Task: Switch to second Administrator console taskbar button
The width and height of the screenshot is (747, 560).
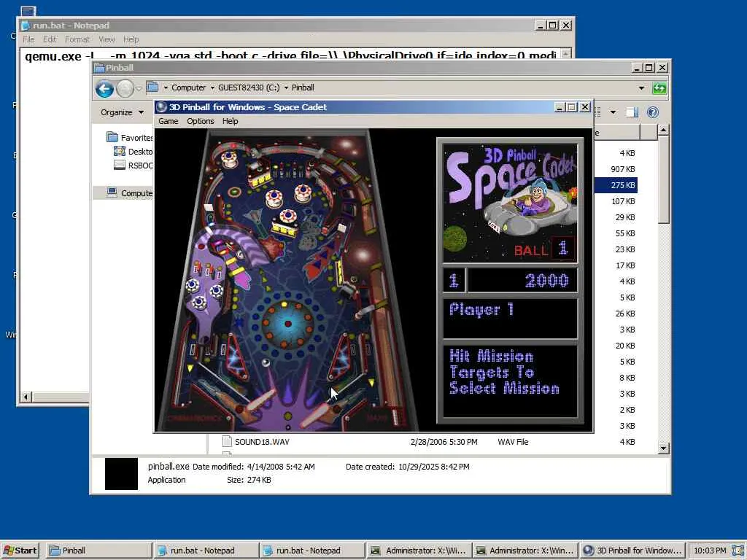Action: click(x=525, y=551)
